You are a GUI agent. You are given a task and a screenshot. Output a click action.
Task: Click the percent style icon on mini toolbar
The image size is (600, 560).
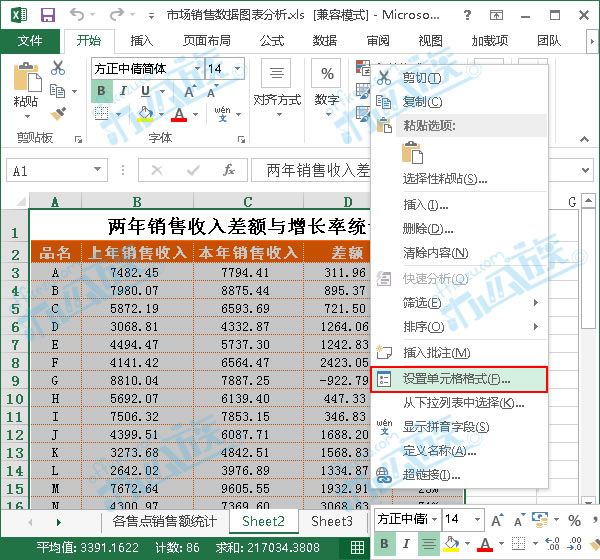pos(574,521)
